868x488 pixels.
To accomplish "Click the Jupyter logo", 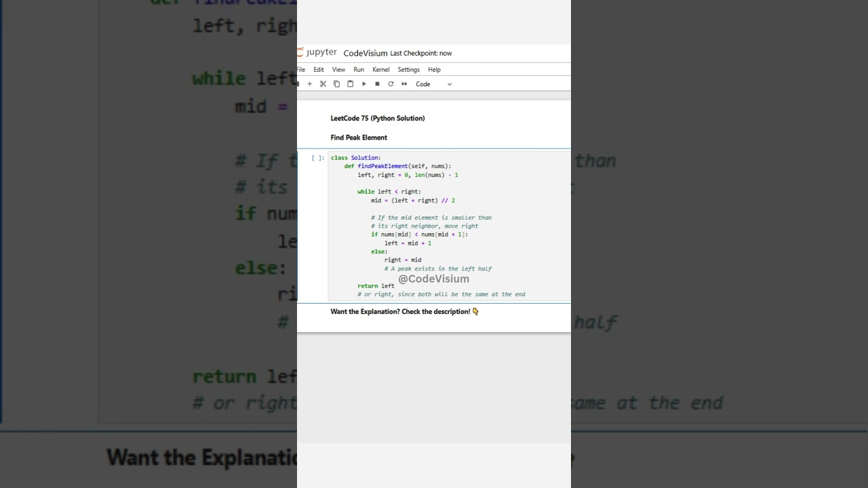I will point(317,53).
